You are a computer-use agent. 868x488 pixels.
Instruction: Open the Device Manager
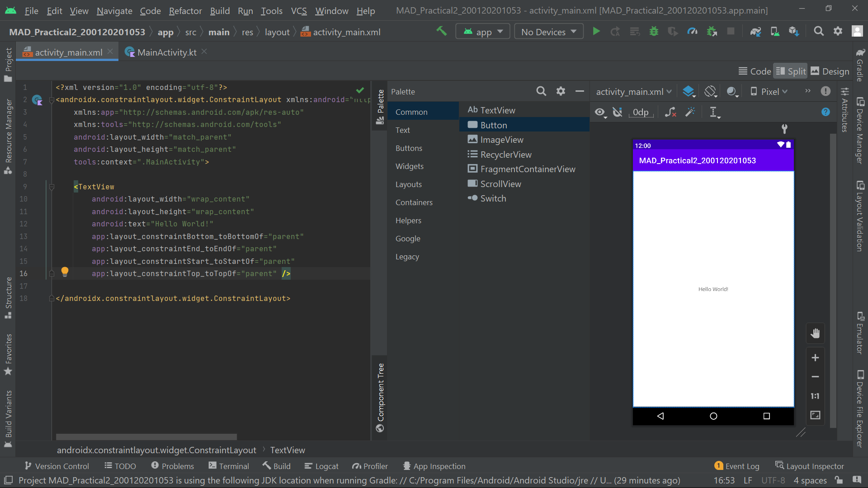tap(775, 31)
